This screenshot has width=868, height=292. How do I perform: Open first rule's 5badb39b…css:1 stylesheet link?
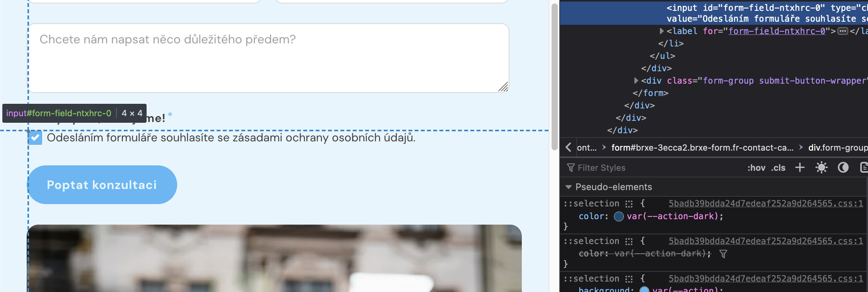(766, 203)
